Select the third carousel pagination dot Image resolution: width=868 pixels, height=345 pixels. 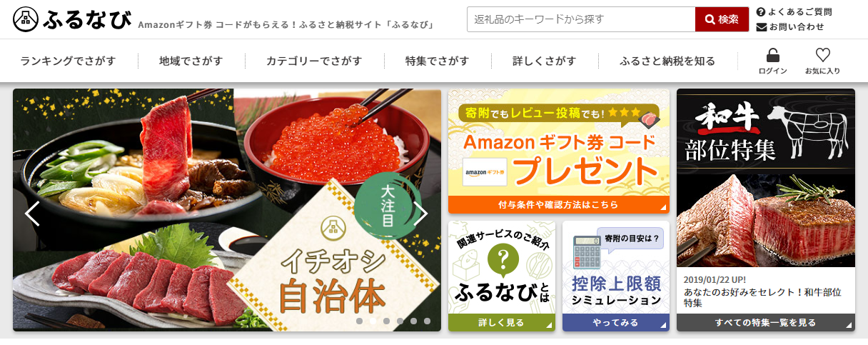coord(386,321)
